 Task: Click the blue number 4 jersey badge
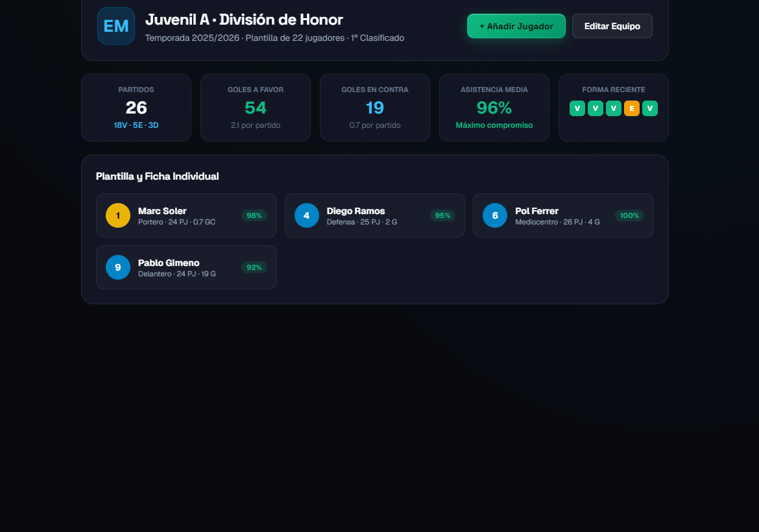(306, 215)
